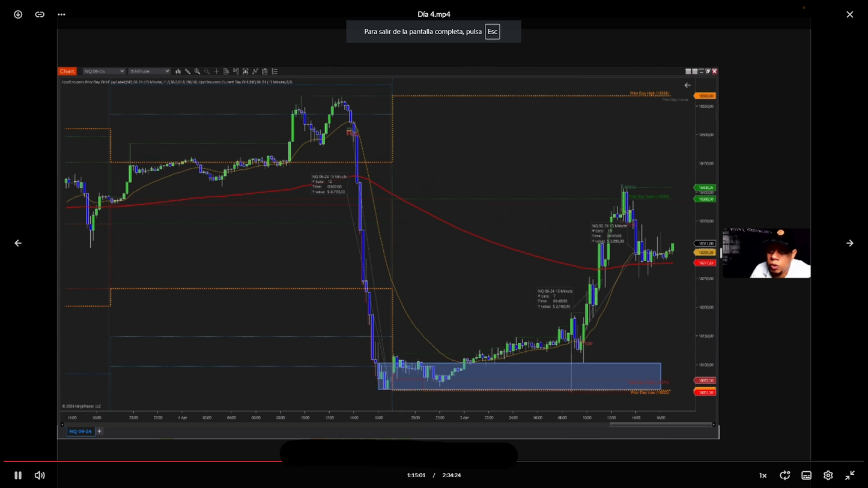Click the red 18051,50 price marker

[705, 393]
